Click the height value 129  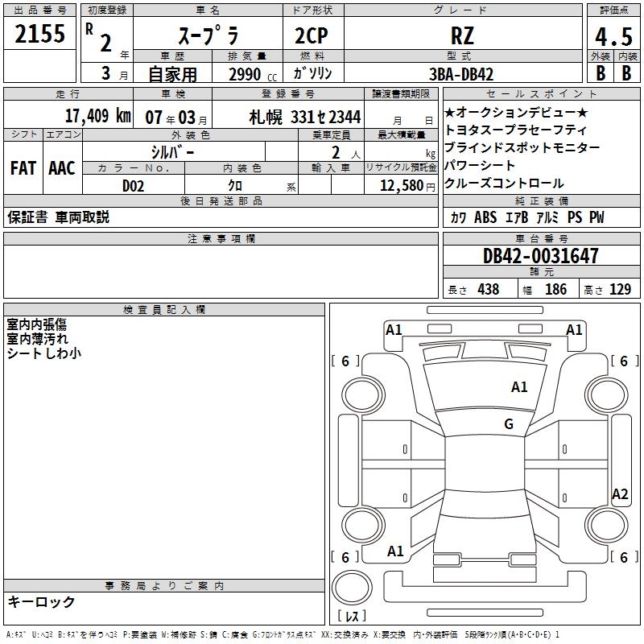(620, 290)
